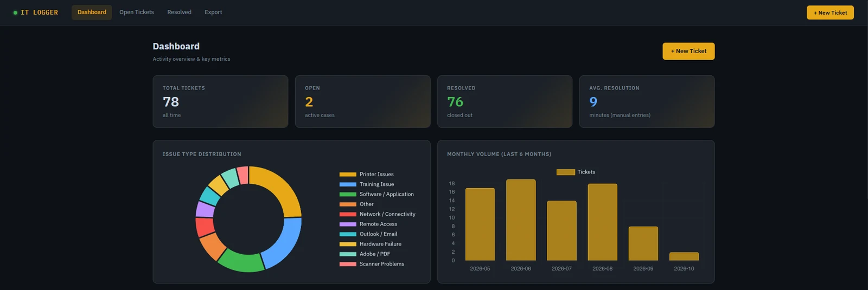This screenshot has width=868, height=290.
Task: Open the Export tab
Action: click(213, 12)
